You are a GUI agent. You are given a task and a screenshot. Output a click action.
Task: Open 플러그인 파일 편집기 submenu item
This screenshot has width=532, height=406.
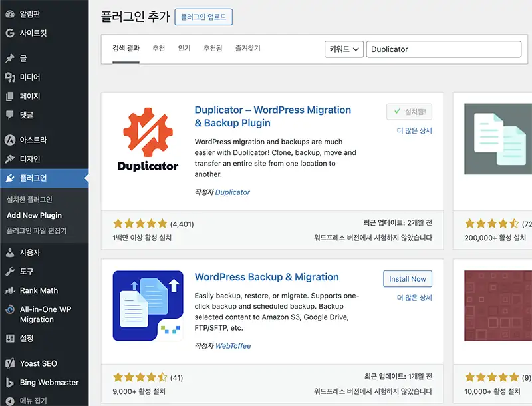click(x=37, y=231)
